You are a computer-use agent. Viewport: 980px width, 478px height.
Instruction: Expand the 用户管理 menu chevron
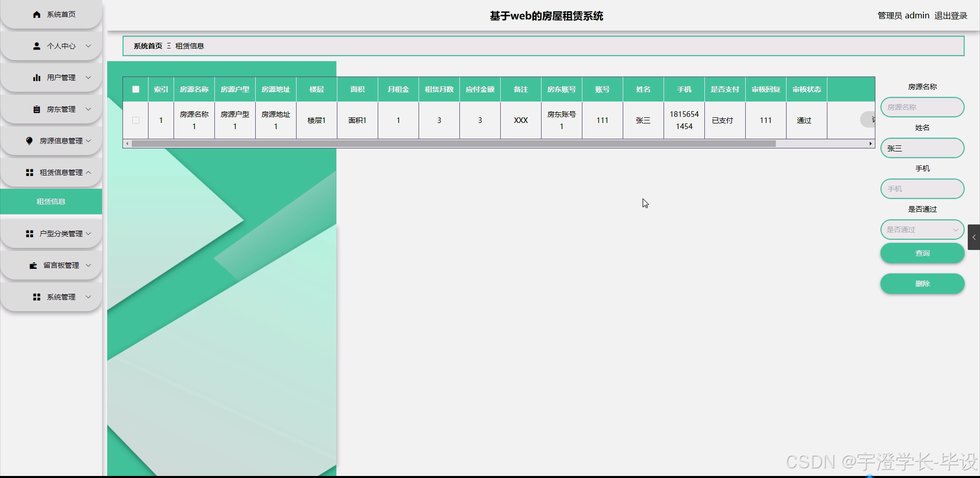point(88,78)
